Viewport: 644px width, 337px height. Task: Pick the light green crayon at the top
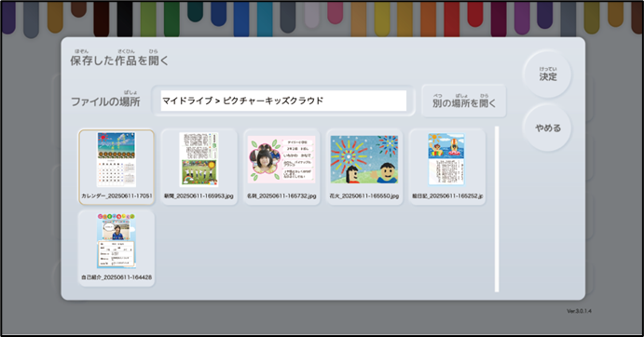click(x=149, y=19)
